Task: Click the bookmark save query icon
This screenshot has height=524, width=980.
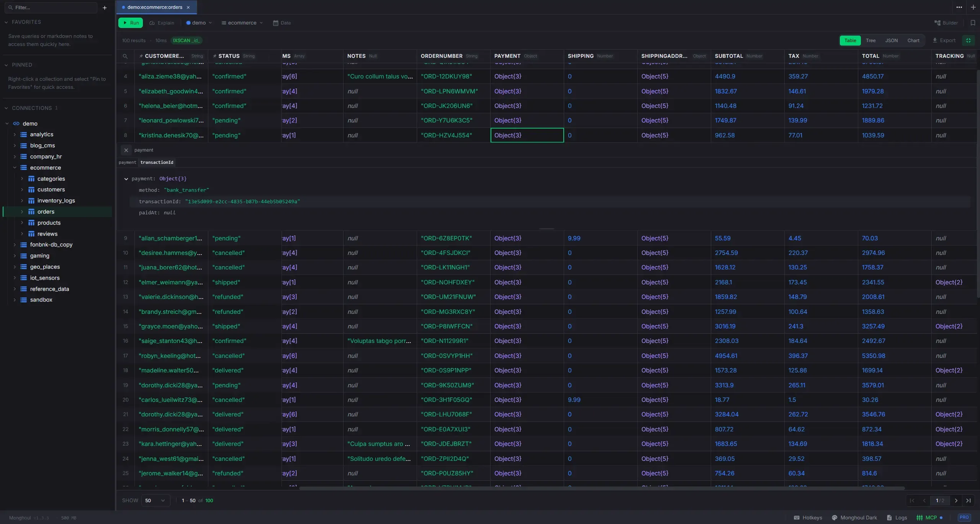Action: 972,23
